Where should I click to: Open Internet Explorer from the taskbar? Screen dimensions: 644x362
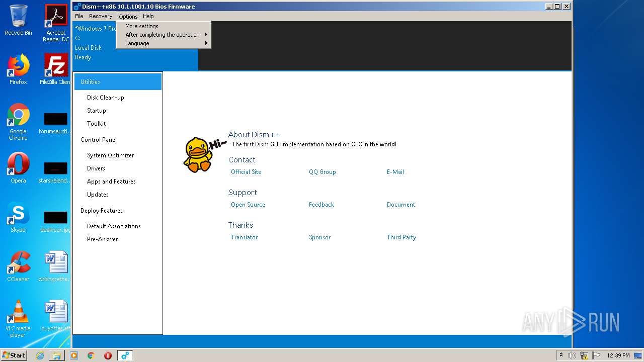pyautogui.click(x=40, y=355)
